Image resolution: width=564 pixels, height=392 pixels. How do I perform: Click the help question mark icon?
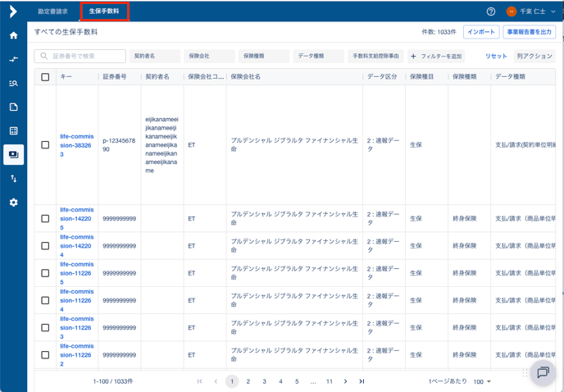pos(491,11)
